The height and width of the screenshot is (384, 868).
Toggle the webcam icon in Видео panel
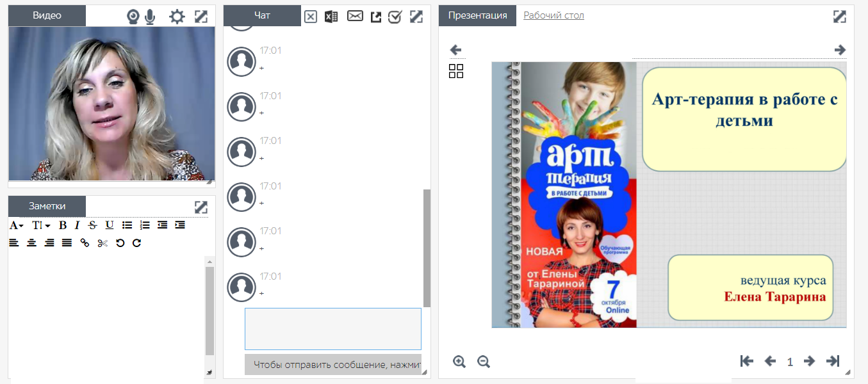133,17
